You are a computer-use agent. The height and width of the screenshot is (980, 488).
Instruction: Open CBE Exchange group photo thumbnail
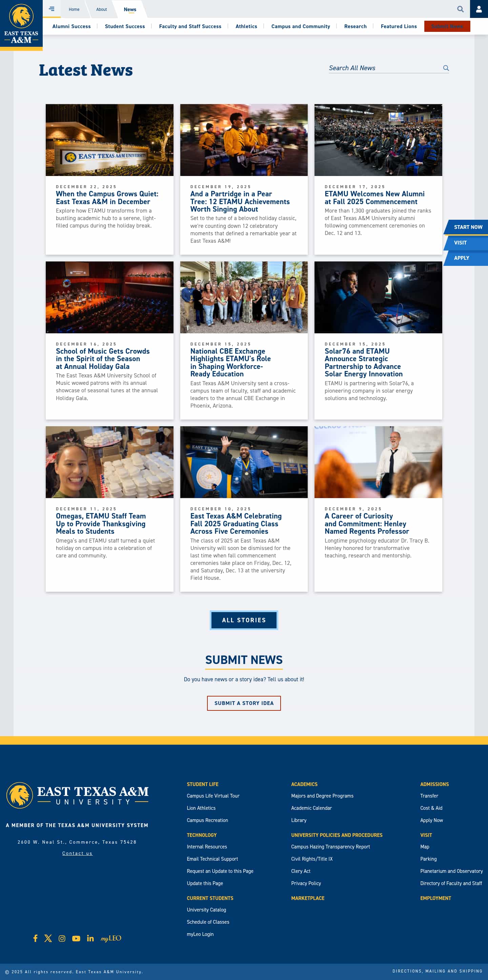point(244,297)
